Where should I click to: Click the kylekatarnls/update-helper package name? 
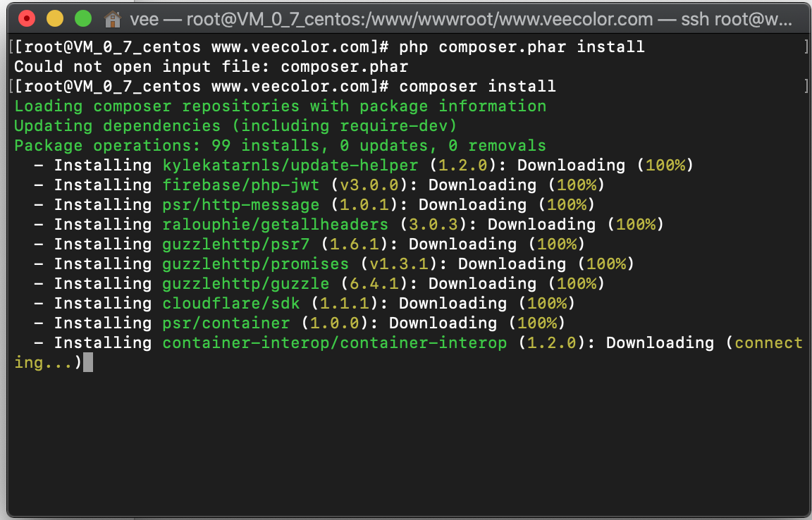(290, 165)
